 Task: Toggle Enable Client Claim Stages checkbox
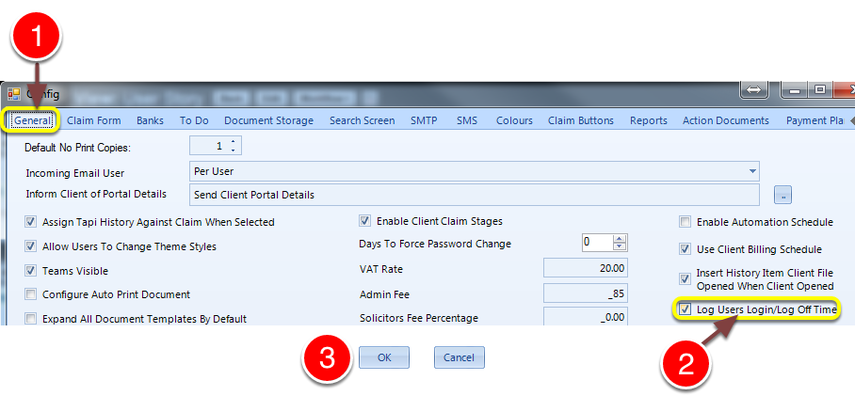[x=365, y=221]
